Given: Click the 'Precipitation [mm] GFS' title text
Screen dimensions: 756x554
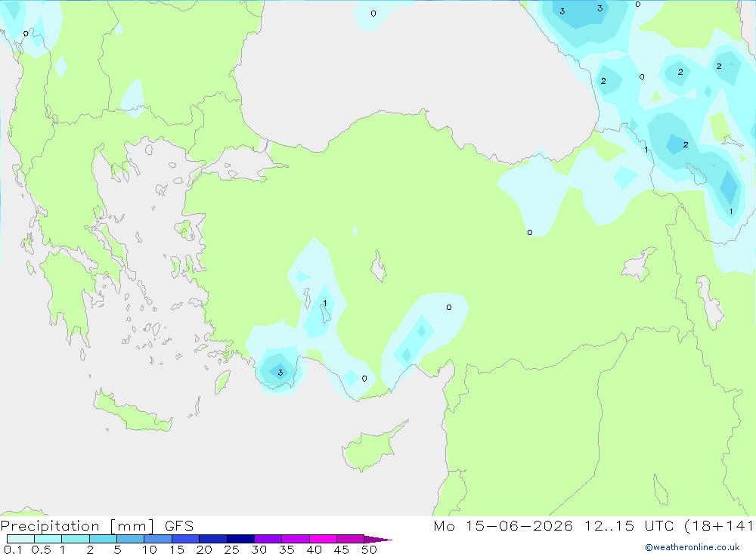Looking at the screenshot, I should tap(97, 526).
